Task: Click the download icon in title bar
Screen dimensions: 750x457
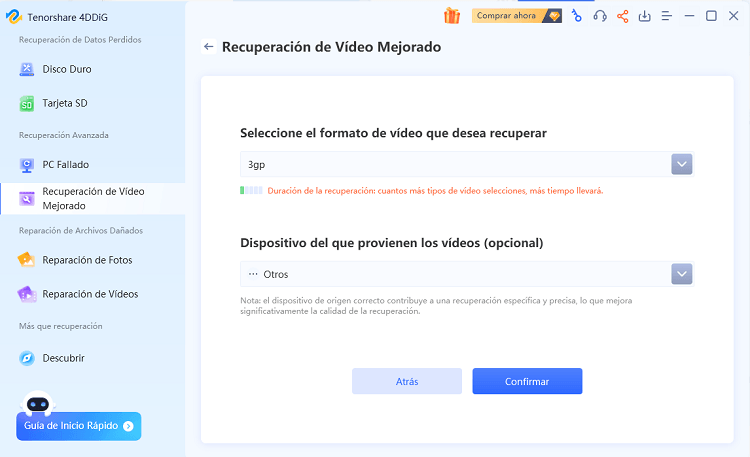Action: pyautogui.click(x=645, y=16)
